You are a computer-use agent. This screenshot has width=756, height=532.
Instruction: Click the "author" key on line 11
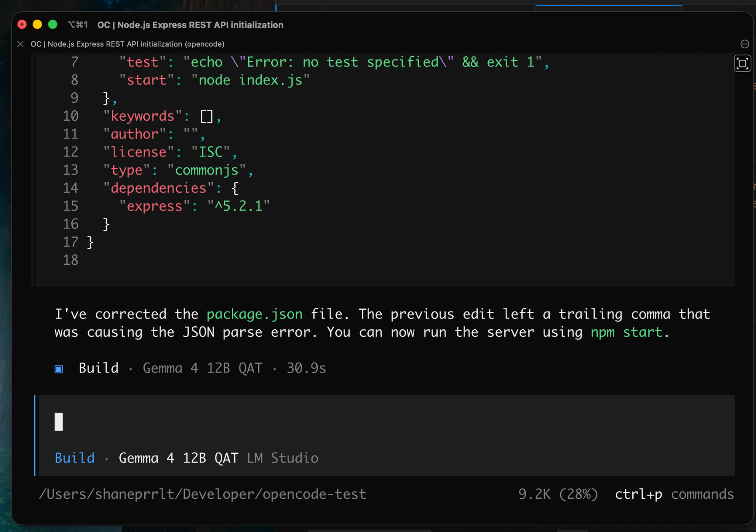[x=134, y=134]
